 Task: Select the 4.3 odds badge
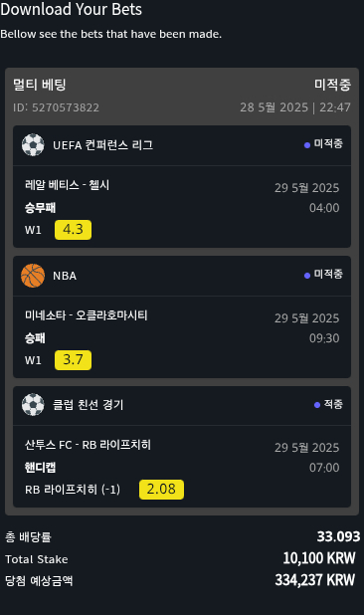click(x=74, y=230)
